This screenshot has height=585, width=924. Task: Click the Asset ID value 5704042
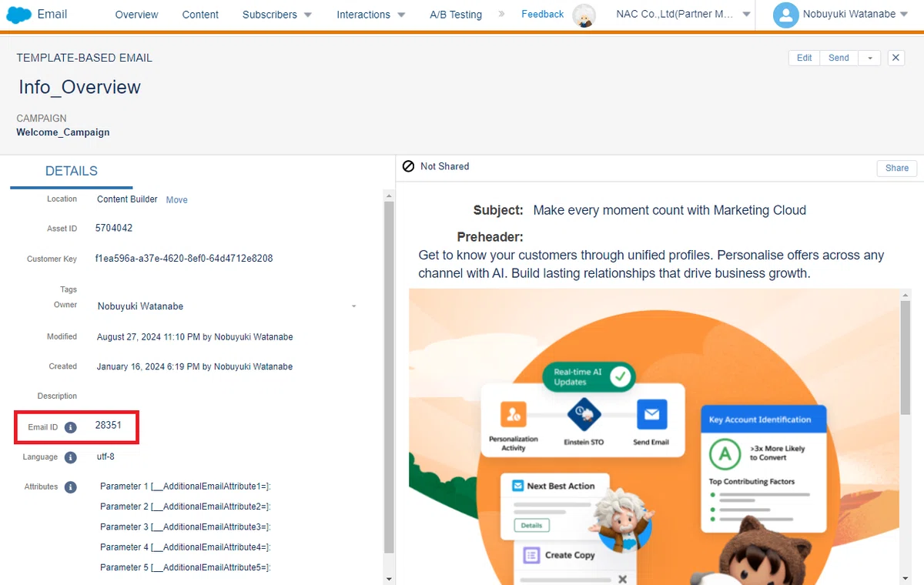[114, 229]
